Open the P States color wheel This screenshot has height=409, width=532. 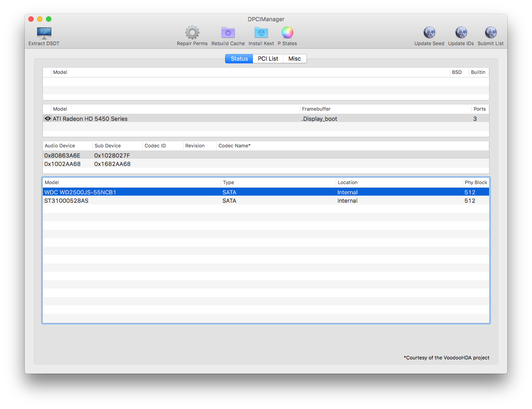[287, 33]
